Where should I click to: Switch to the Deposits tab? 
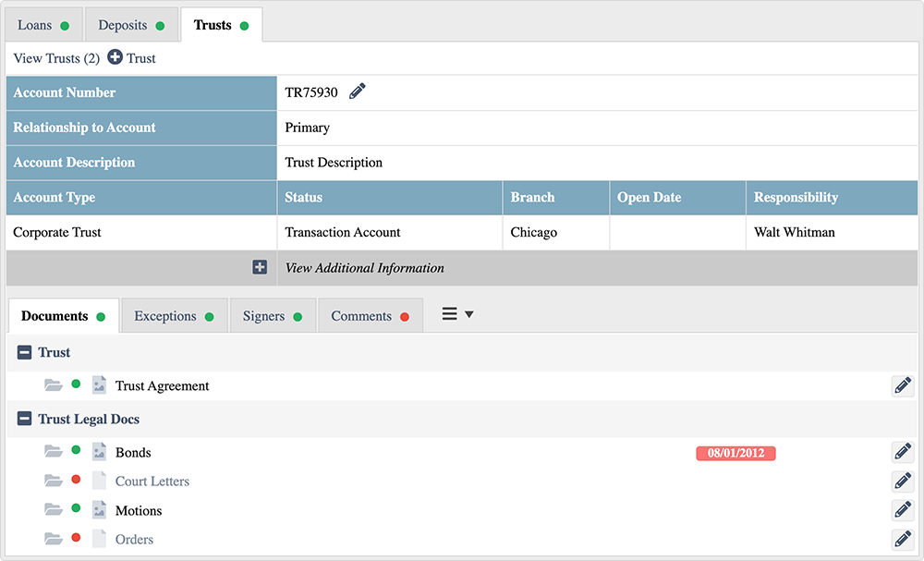(x=131, y=25)
